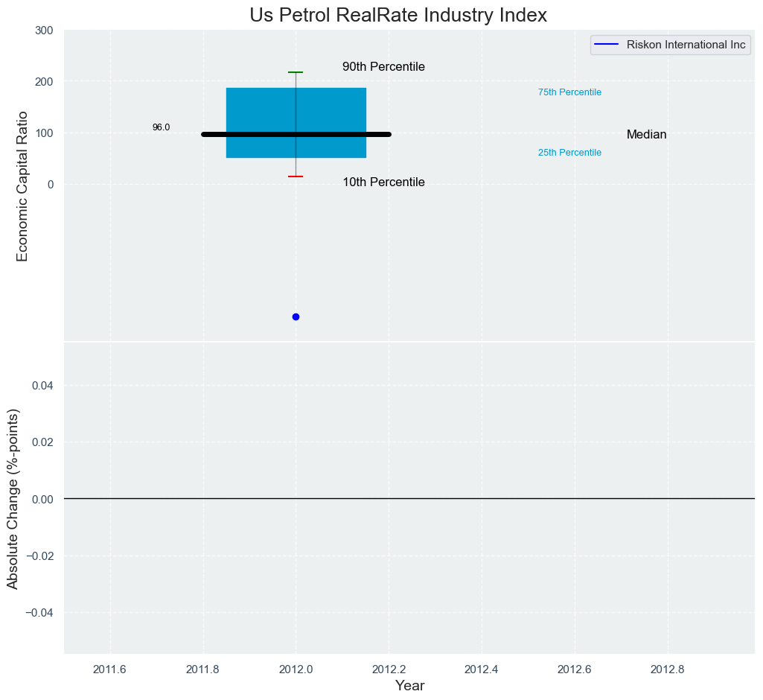763x700 pixels.
Task: Click the 25th Percentile label
Action: coord(569,153)
